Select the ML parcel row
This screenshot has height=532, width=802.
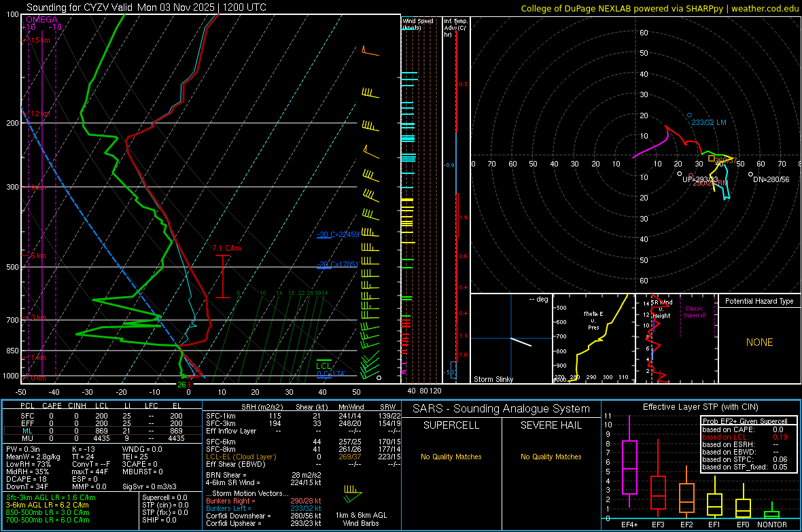[101, 431]
